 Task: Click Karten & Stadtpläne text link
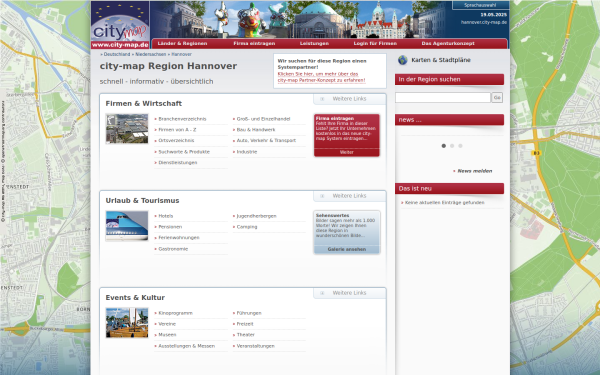point(441,60)
